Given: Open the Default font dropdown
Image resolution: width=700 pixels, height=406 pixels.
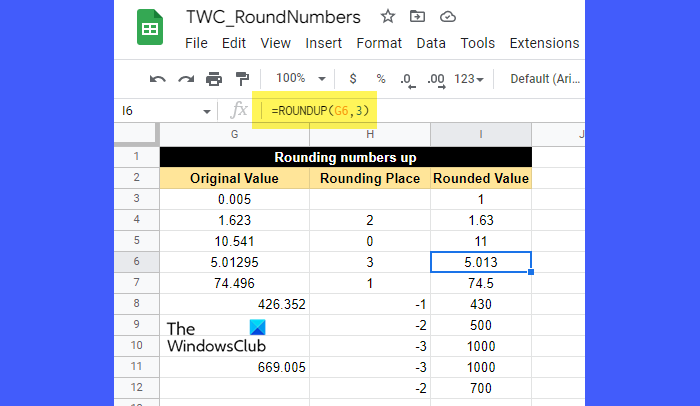Looking at the screenshot, I should pos(543,78).
